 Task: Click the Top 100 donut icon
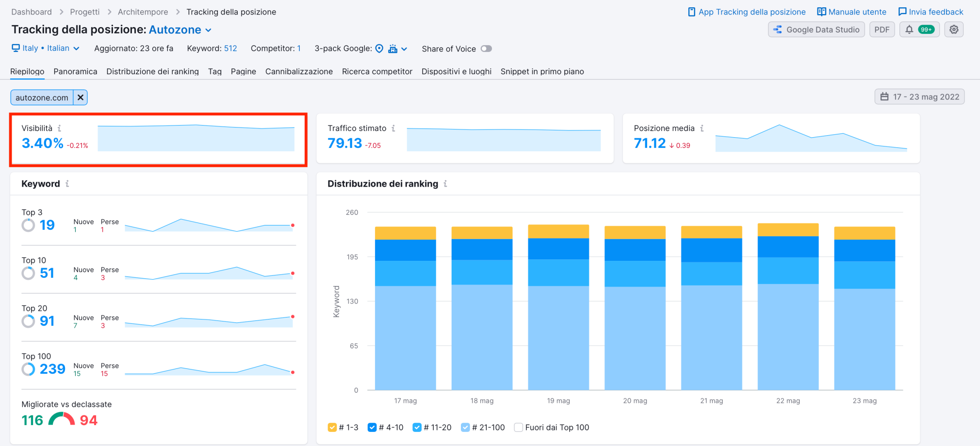point(28,369)
